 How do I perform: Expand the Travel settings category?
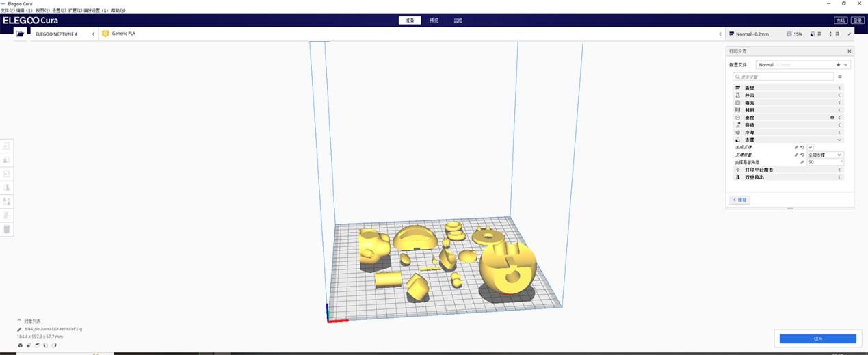[788, 125]
